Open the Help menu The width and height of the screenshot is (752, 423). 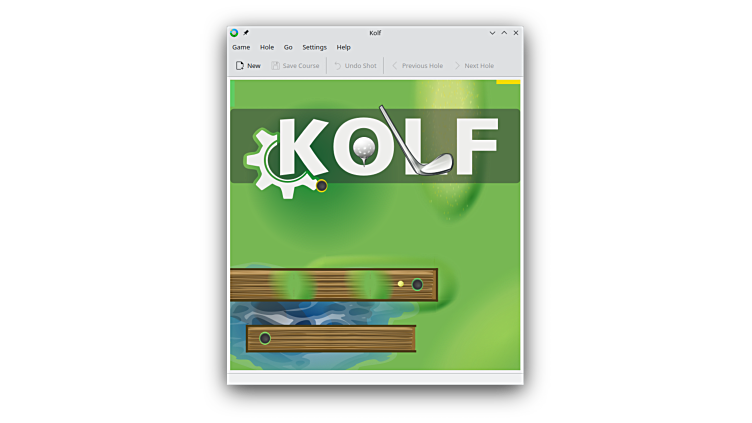click(x=343, y=47)
